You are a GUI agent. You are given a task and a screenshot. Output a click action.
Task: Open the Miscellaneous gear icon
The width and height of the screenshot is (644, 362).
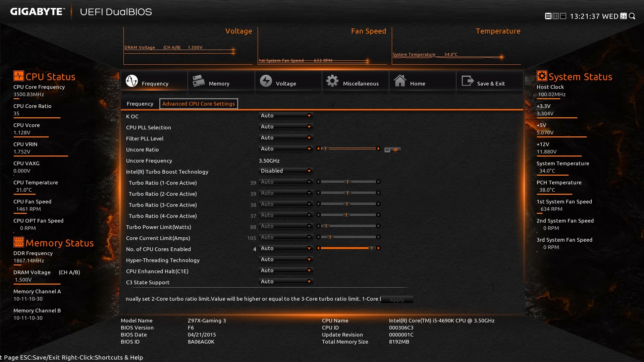tap(332, 81)
